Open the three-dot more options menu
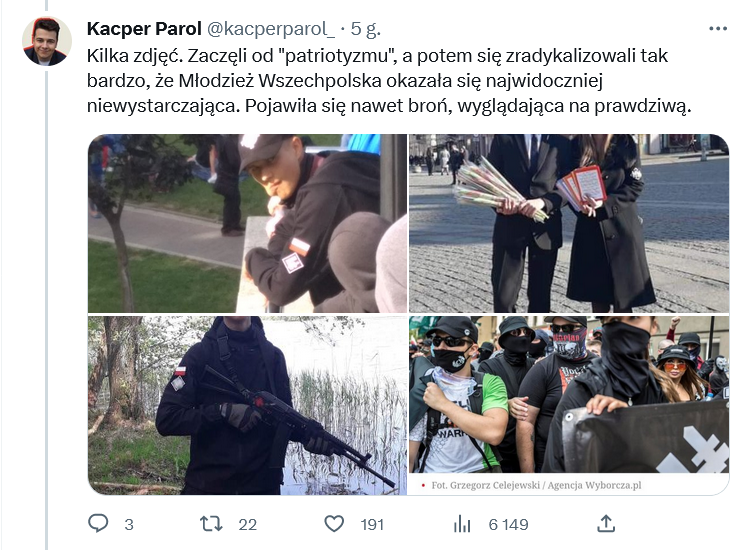The height and width of the screenshot is (550, 748). coord(718,29)
